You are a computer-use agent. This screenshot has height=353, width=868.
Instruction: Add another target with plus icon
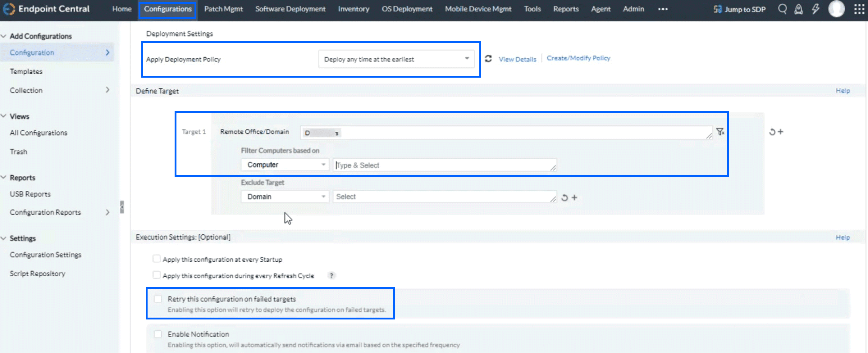pyautogui.click(x=781, y=132)
